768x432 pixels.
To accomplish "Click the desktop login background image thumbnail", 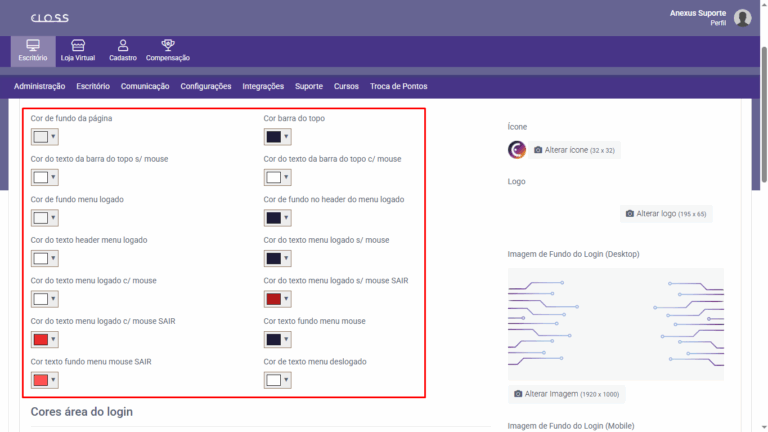I will (615, 323).
